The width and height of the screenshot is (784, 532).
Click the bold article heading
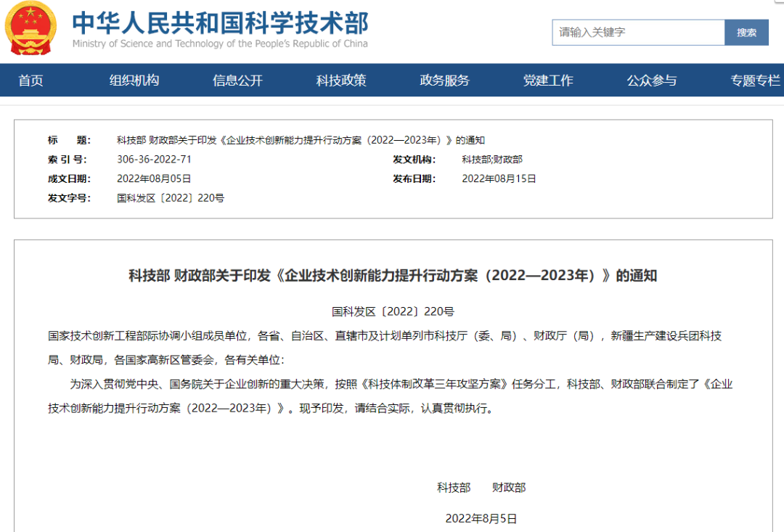(x=393, y=276)
